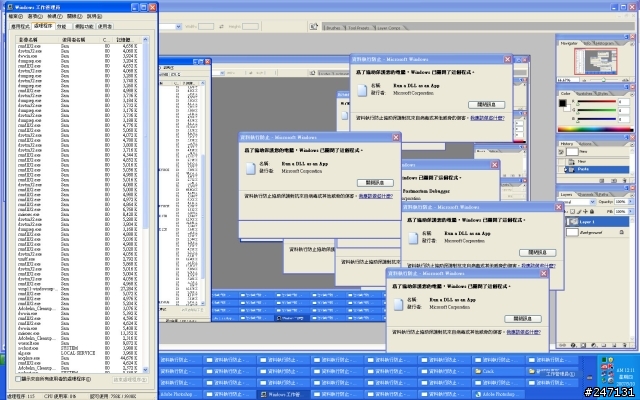Zoom out using the Navigator small-mountains icon
The image size is (640, 400).
[584, 80]
